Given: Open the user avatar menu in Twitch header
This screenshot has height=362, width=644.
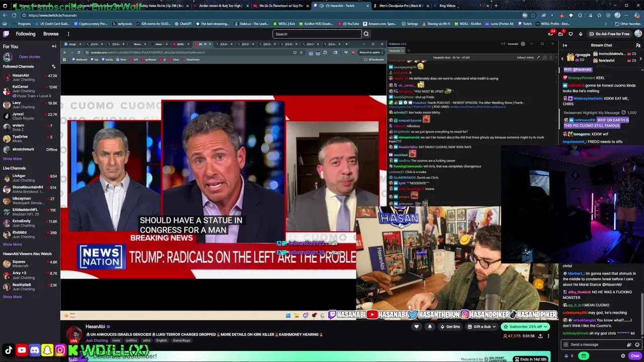Looking at the screenshot, I should click(x=638, y=34).
